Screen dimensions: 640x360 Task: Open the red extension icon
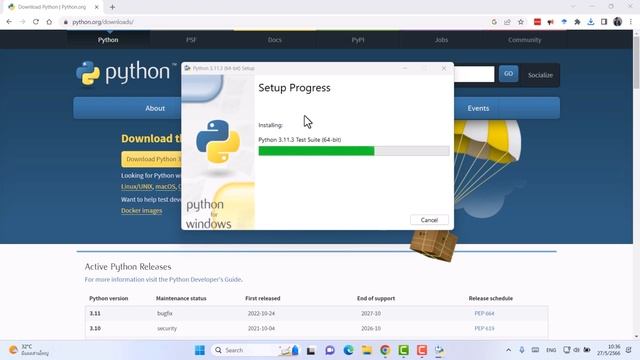pyautogui.click(x=537, y=22)
